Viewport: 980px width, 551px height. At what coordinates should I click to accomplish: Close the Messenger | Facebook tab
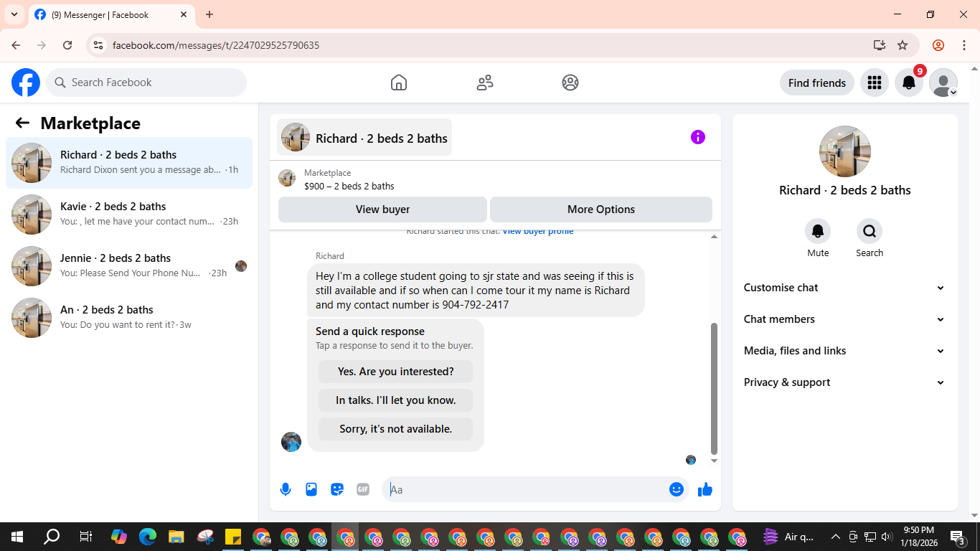pyautogui.click(x=184, y=14)
